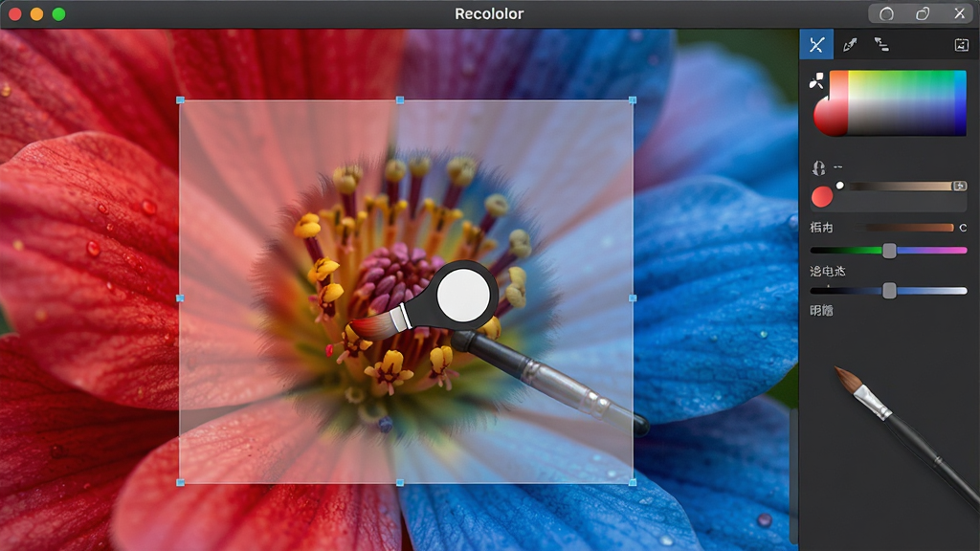Select the round red color swatch

(822, 197)
